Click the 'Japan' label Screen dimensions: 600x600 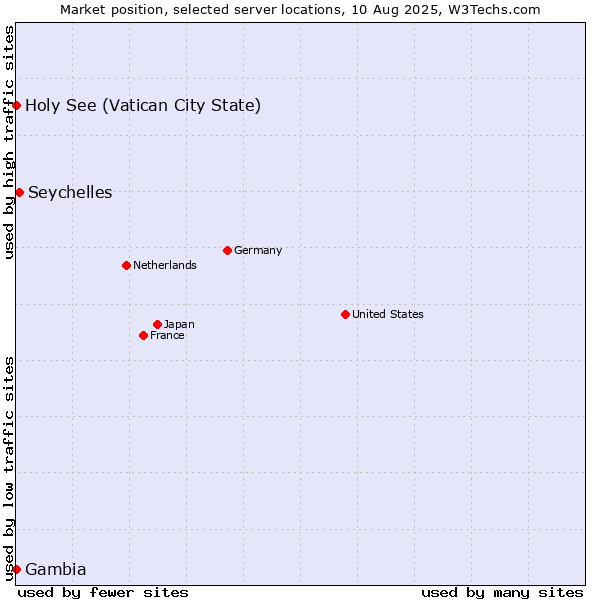[x=179, y=324]
